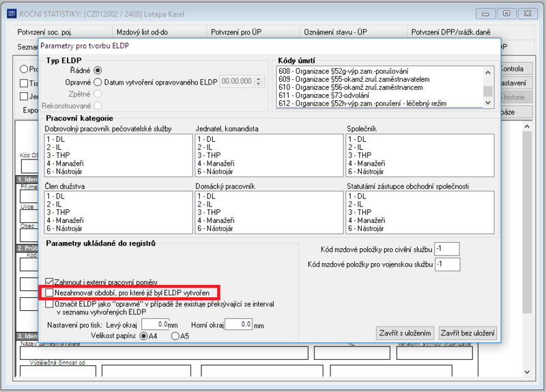This screenshot has height=392, width=546.
Task: Enable Nezahrnovat období, pro které již byl ELDP vytvořen
Action: [x=49, y=292]
